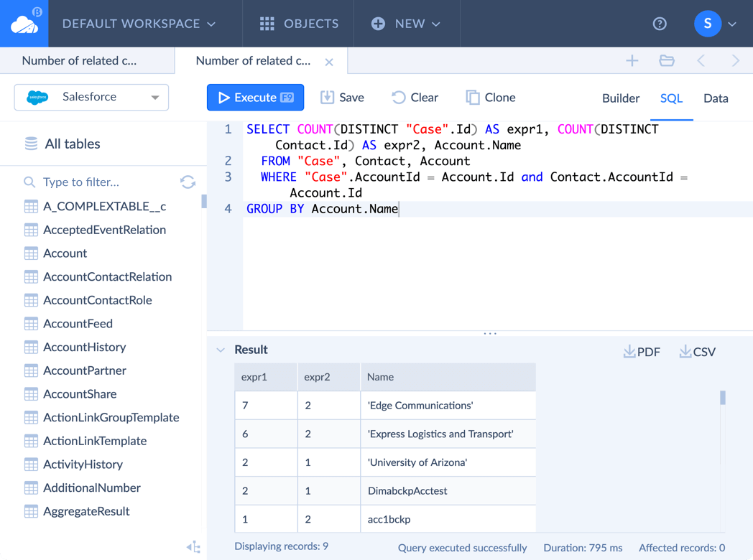753x560 pixels.
Task: Open the Data tab
Action: pos(716,98)
